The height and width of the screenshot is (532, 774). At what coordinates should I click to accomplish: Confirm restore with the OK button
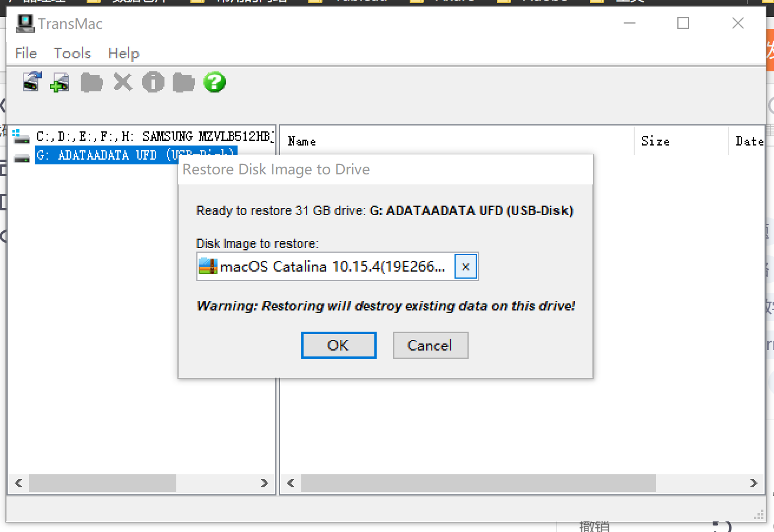338,345
